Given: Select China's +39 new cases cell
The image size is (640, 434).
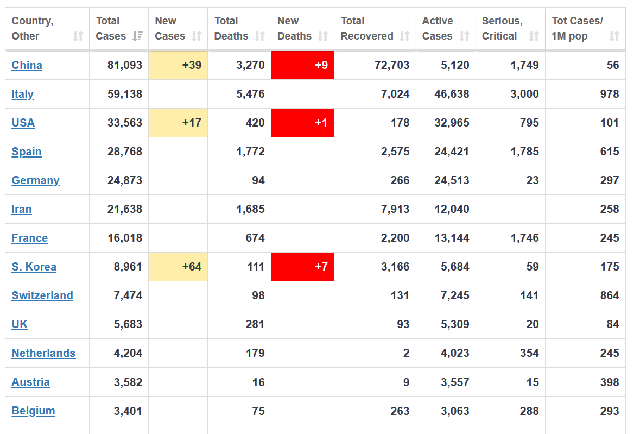Looking at the screenshot, I should 178,65.
